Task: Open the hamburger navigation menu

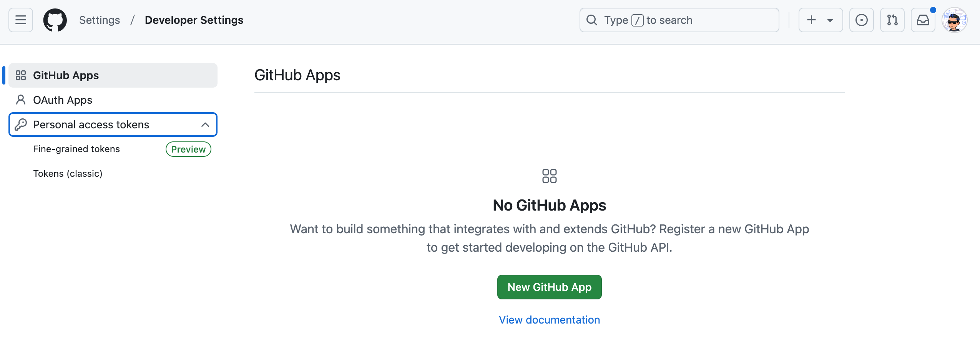Action: click(x=21, y=20)
